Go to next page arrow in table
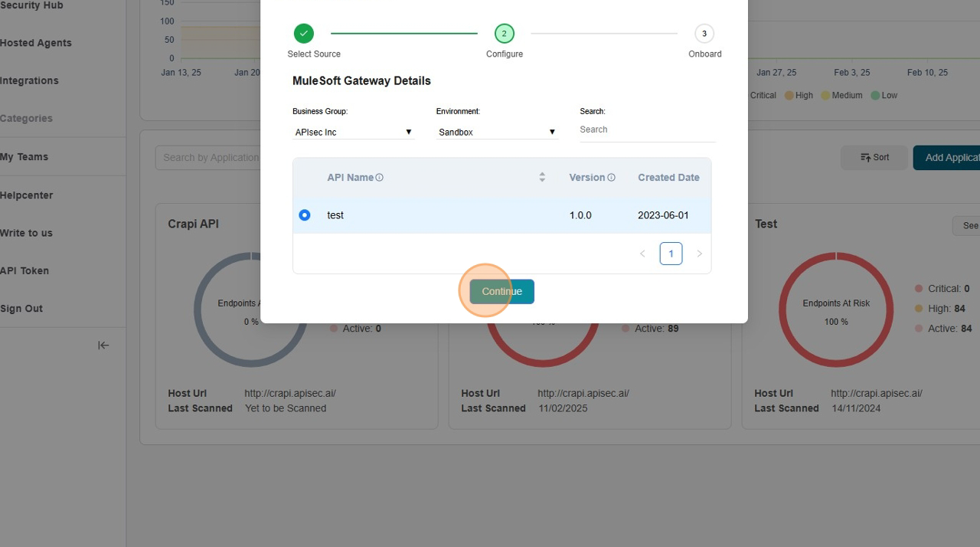 tap(699, 254)
